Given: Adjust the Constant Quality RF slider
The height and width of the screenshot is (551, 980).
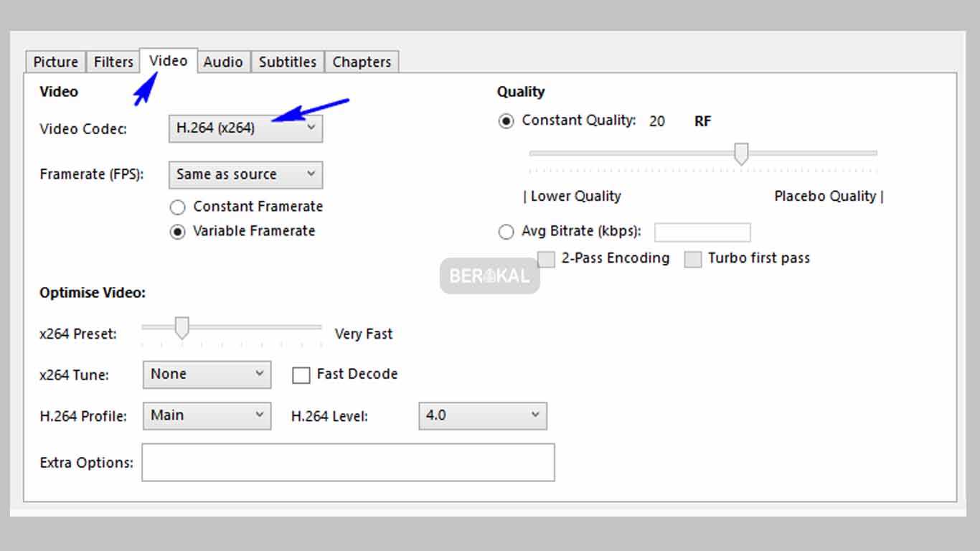Looking at the screenshot, I should pos(740,154).
